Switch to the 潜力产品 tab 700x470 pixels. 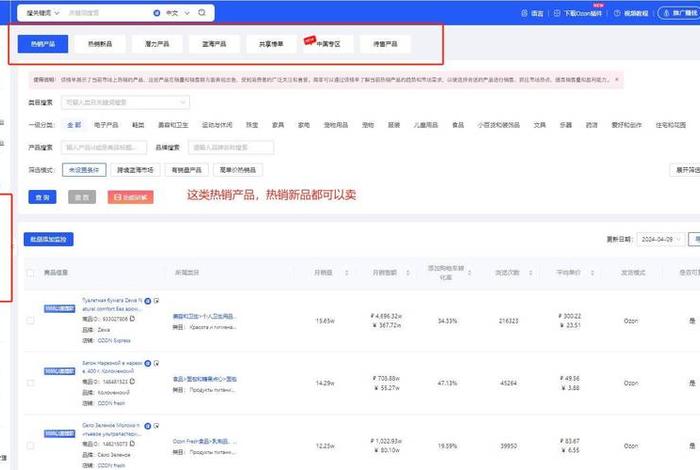(x=157, y=44)
